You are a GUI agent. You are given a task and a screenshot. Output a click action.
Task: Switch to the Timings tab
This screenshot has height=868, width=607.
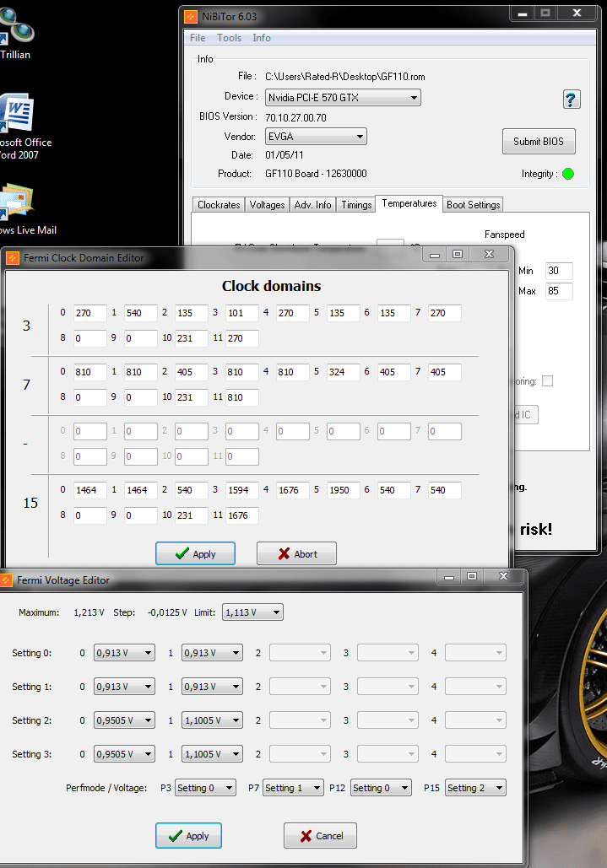click(x=356, y=205)
